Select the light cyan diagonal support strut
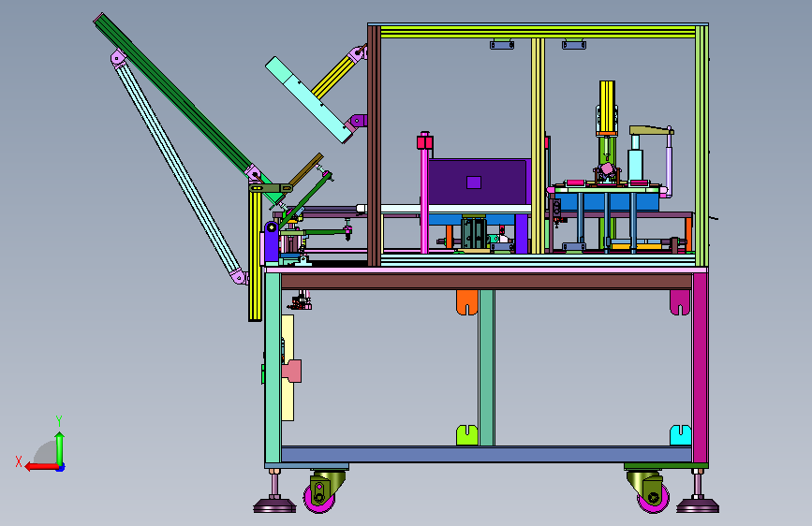Viewport: 812px width, 526px height. click(x=179, y=168)
